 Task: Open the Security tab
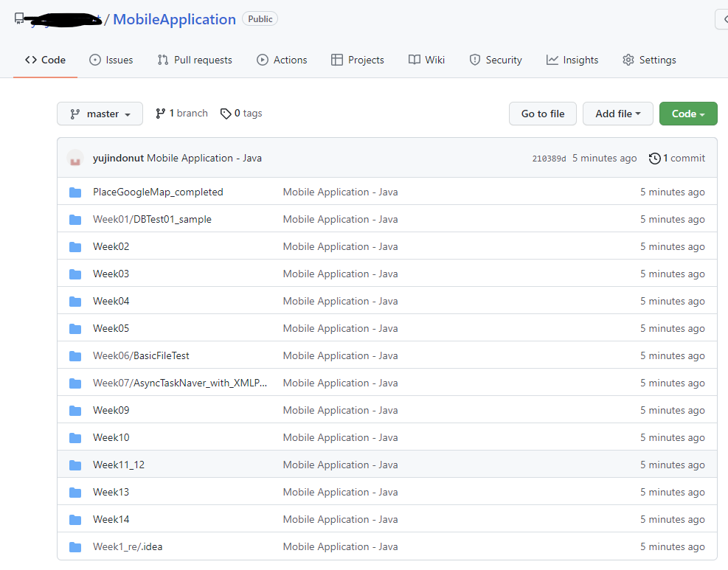point(496,60)
